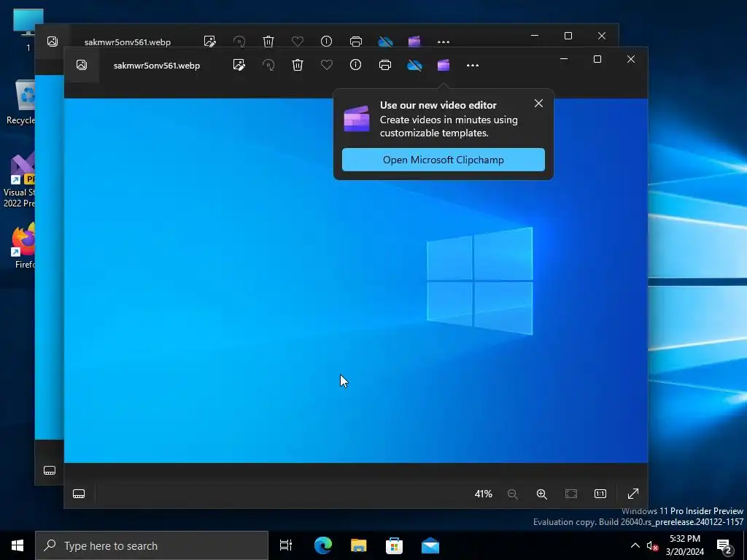Click print icon in back Photos window
The image size is (747, 560).
coord(356,42)
